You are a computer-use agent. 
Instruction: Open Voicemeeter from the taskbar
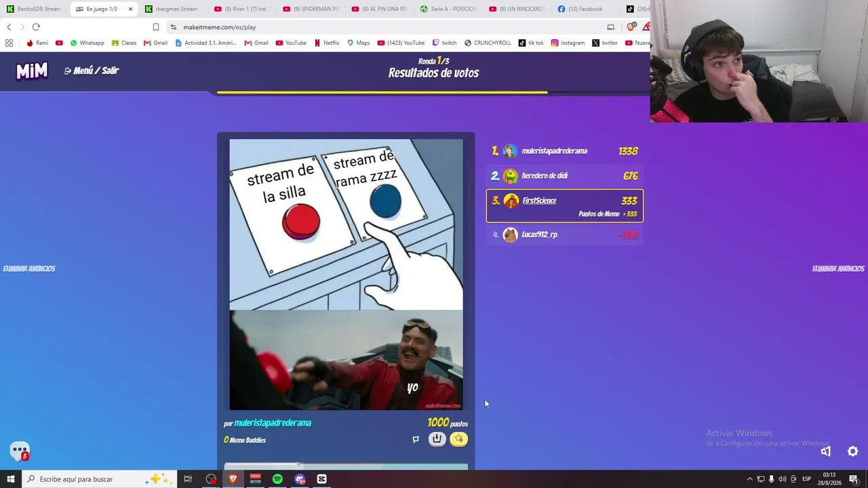pos(256,479)
